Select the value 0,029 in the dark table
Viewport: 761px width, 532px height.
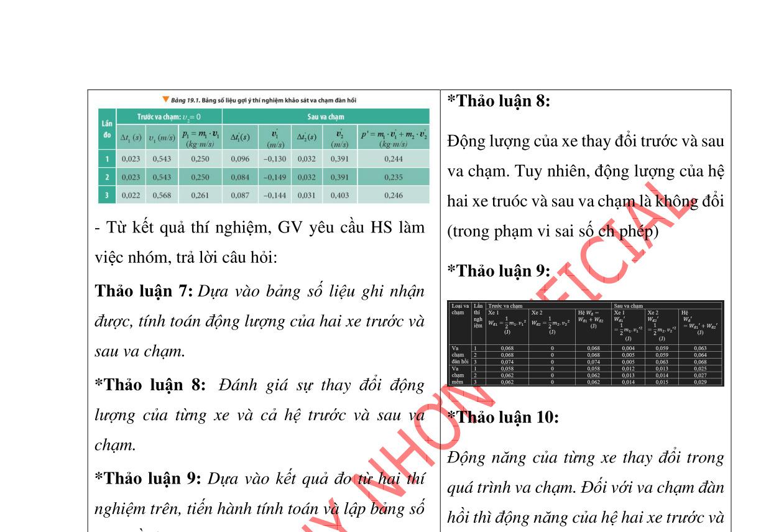coord(700,382)
